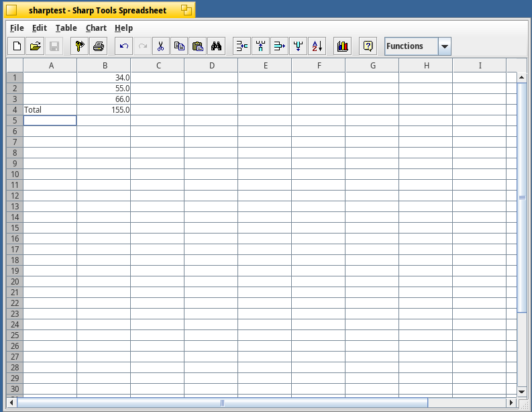Click the scroll down arrow

tap(522, 392)
